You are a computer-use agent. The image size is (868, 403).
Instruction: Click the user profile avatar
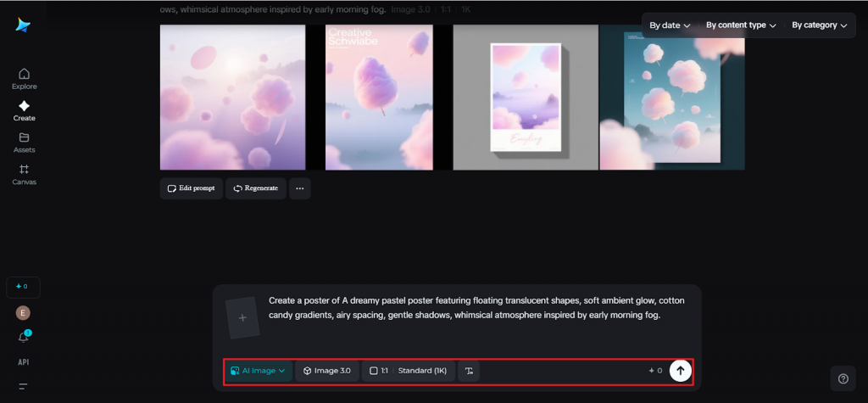[24, 312]
